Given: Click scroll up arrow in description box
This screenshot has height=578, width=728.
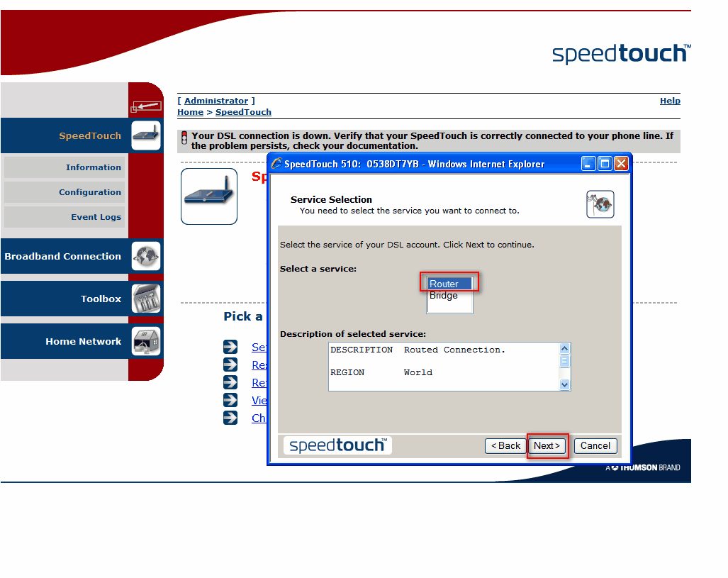Looking at the screenshot, I should point(564,348).
